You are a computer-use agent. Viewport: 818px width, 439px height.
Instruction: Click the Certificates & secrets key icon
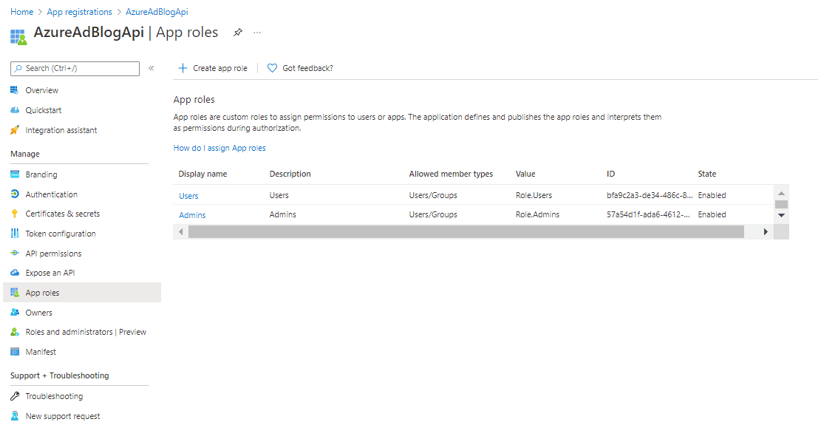[x=15, y=214]
